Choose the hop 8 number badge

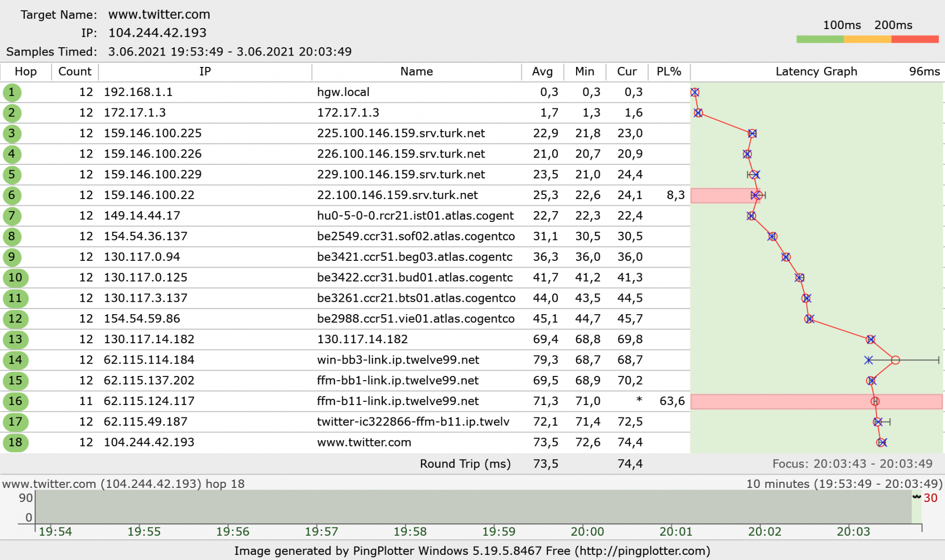[11, 236]
